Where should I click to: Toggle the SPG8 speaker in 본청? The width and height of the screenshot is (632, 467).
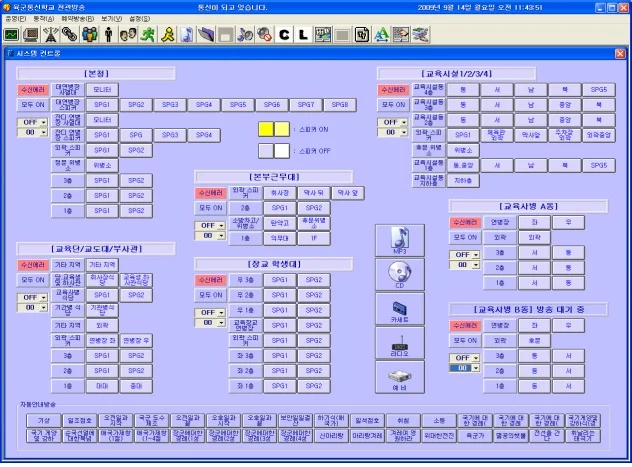click(x=340, y=105)
